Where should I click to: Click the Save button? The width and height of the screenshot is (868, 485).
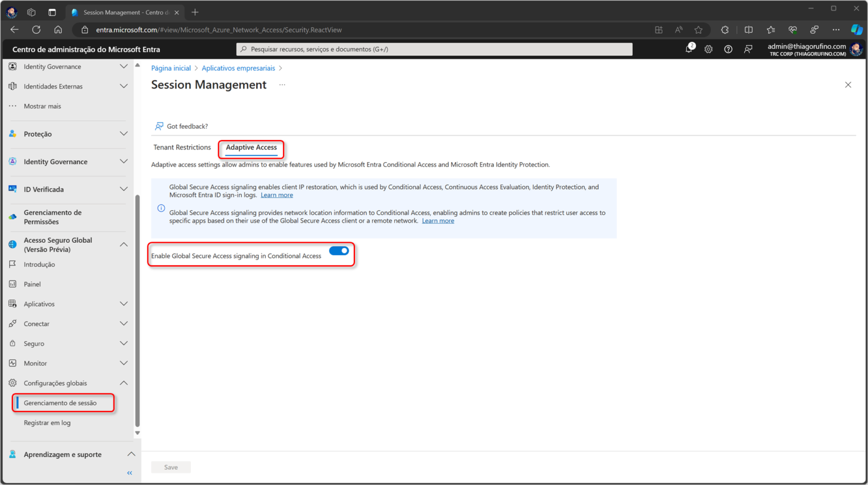[x=171, y=467]
